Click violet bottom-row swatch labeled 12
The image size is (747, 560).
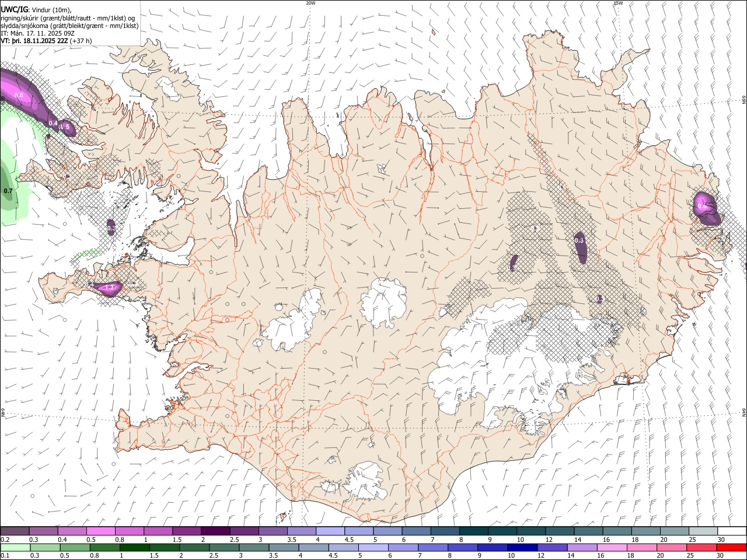point(552,547)
